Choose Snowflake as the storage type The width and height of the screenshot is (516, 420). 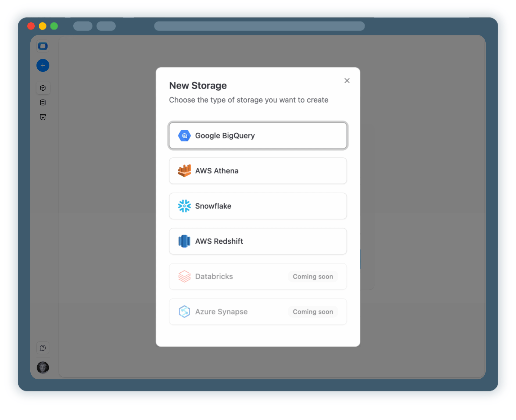(x=257, y=206)
